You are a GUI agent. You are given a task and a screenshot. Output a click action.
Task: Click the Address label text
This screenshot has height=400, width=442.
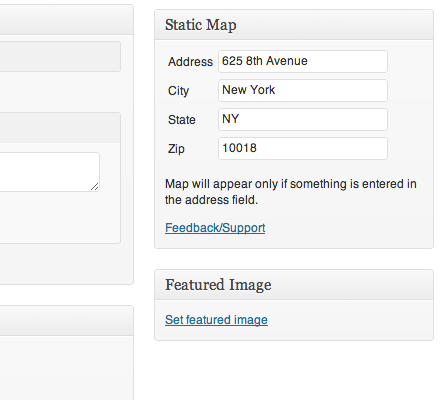click(x=190, y=62)
